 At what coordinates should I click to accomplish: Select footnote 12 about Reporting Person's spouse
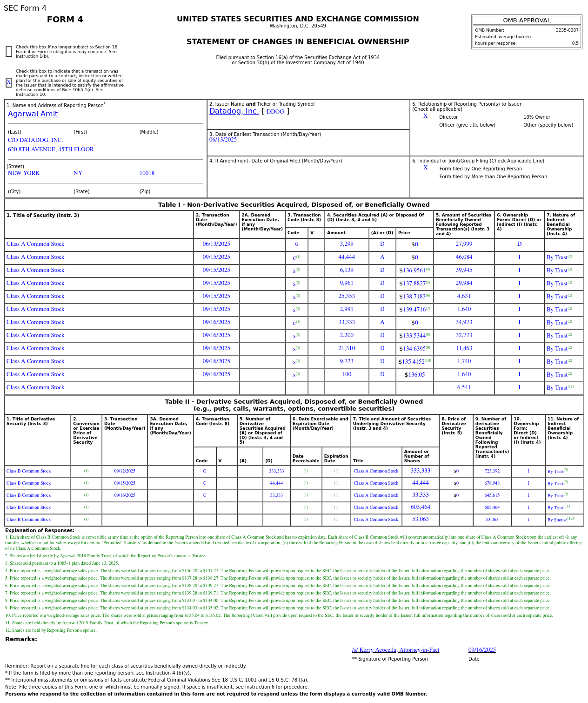pyautogui.click(x=51, y=630)
